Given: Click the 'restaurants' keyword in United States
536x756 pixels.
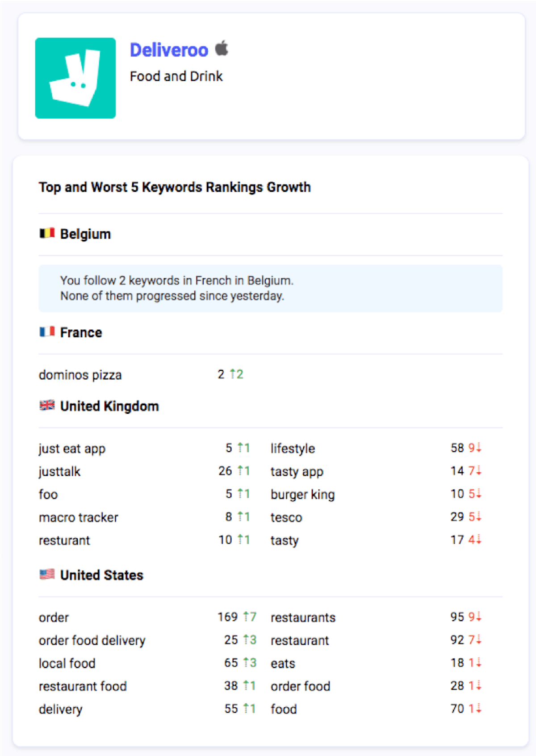Looking at the screenshot, I should coord(303,617).
